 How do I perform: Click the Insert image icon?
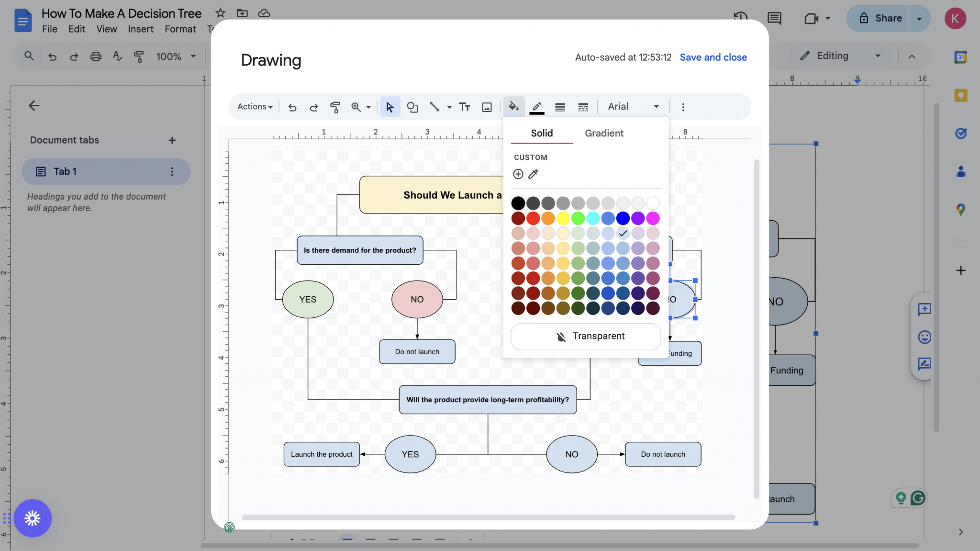486,107
